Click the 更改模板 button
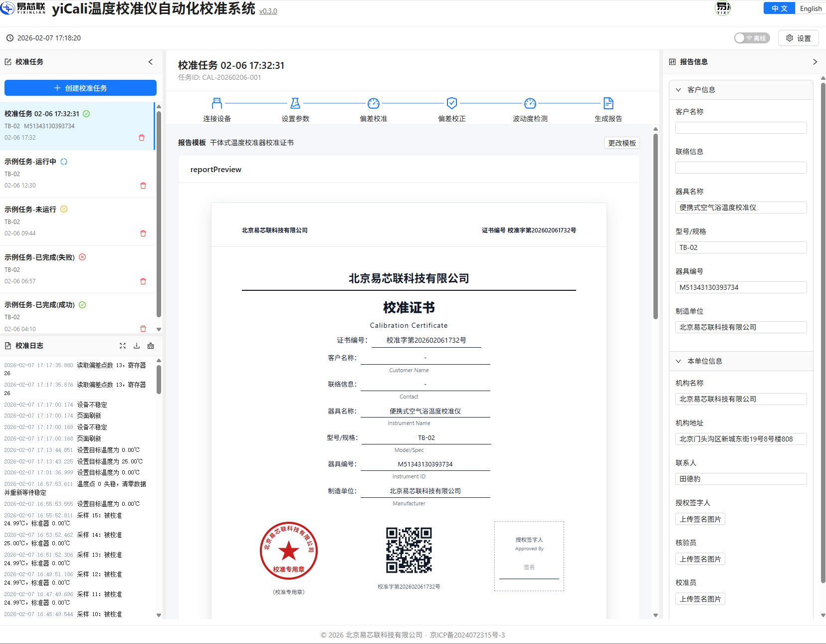Image resolution: width=826 pixels, height=644 pixels. point(622,143)
